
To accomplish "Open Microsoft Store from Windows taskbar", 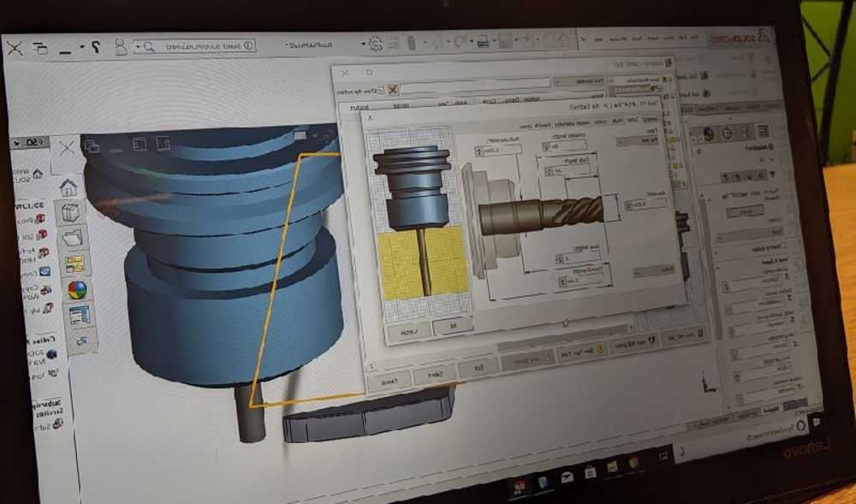I will (x=590, y=471).
